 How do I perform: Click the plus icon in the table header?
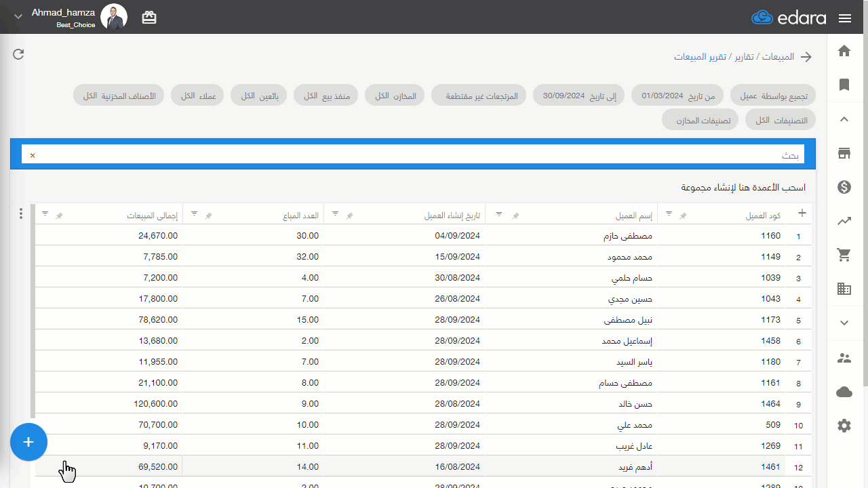coord(802,213)
